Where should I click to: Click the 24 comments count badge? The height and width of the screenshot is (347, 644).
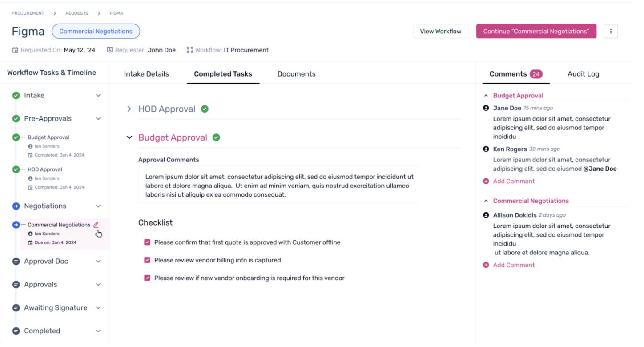536,74
